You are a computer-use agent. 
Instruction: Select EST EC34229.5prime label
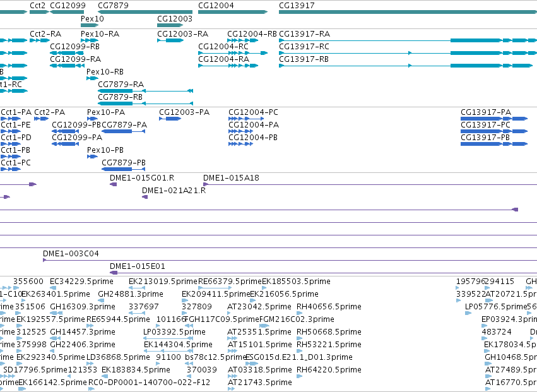click(81, 282)
